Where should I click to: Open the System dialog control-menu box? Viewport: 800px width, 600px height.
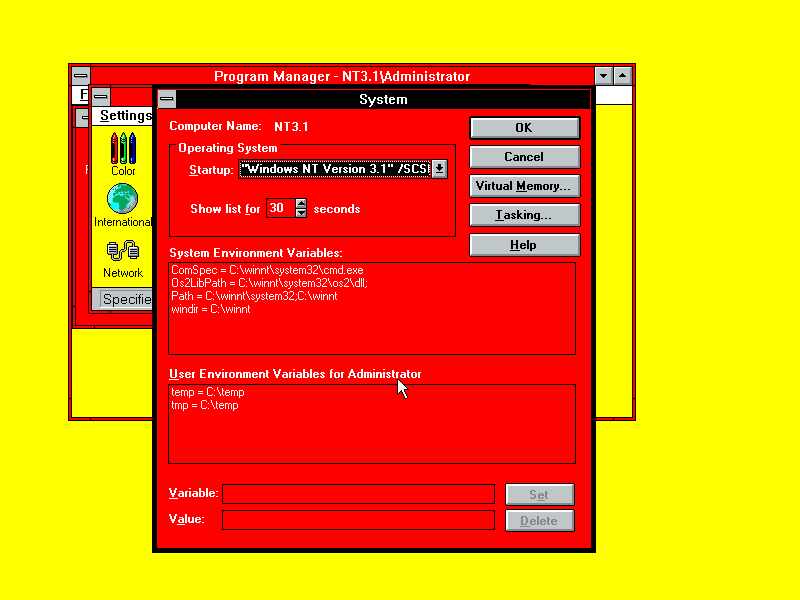pos(167,99)
